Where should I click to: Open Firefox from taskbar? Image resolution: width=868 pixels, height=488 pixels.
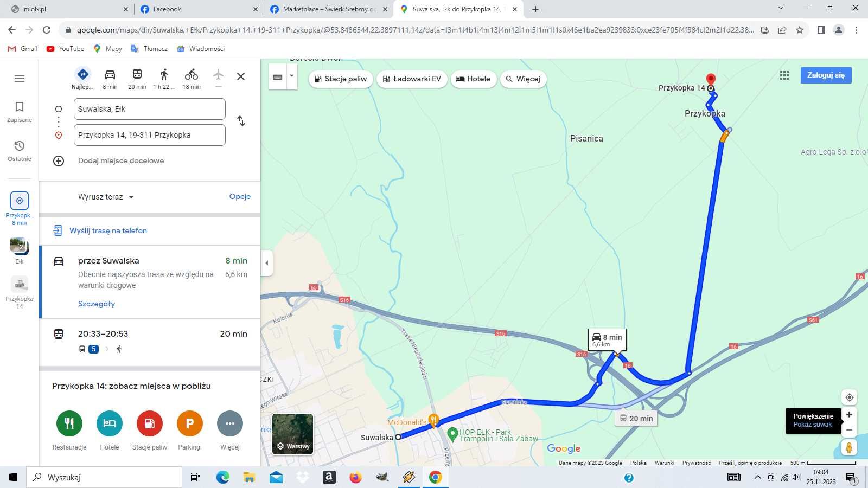(355, 477)
